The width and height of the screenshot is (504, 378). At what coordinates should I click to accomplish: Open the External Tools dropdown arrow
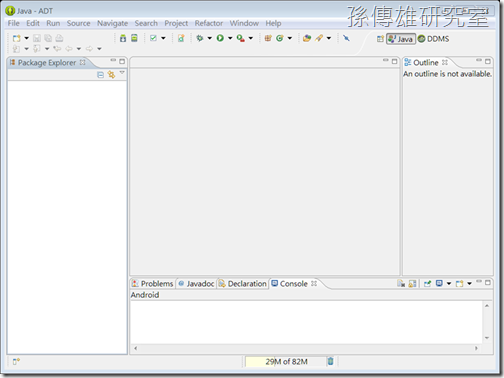[251, 38]
